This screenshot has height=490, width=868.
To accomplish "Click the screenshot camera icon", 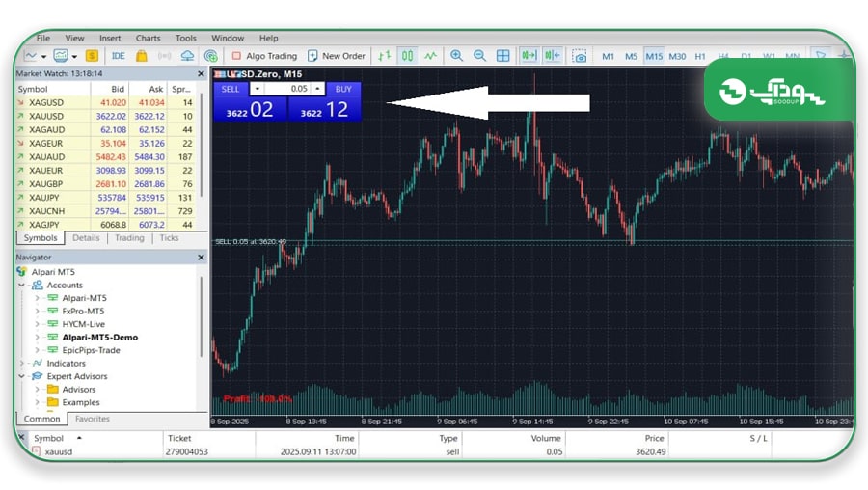I will [579, 56].
